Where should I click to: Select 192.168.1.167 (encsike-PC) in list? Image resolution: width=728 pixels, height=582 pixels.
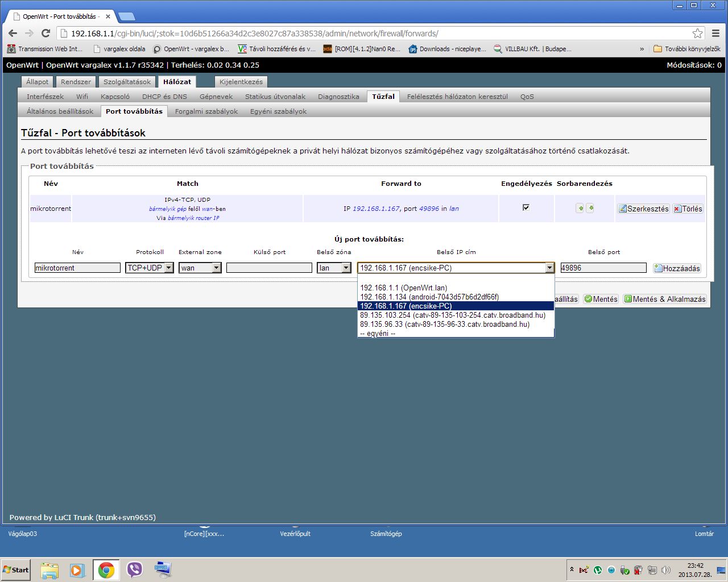[x=456, y=306]
